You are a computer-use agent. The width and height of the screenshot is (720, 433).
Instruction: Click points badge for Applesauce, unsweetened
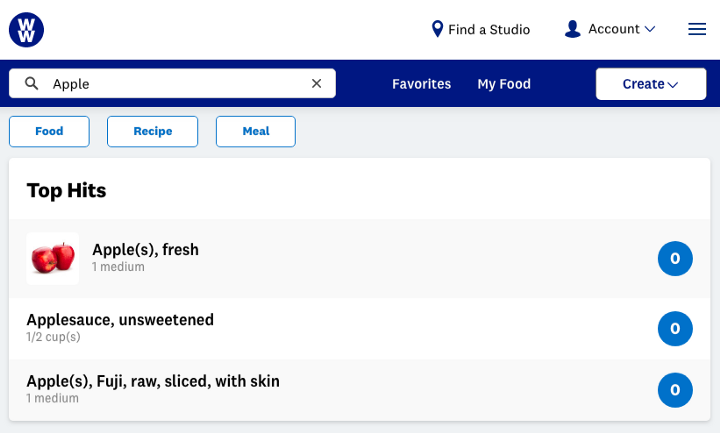pos(675,328)
